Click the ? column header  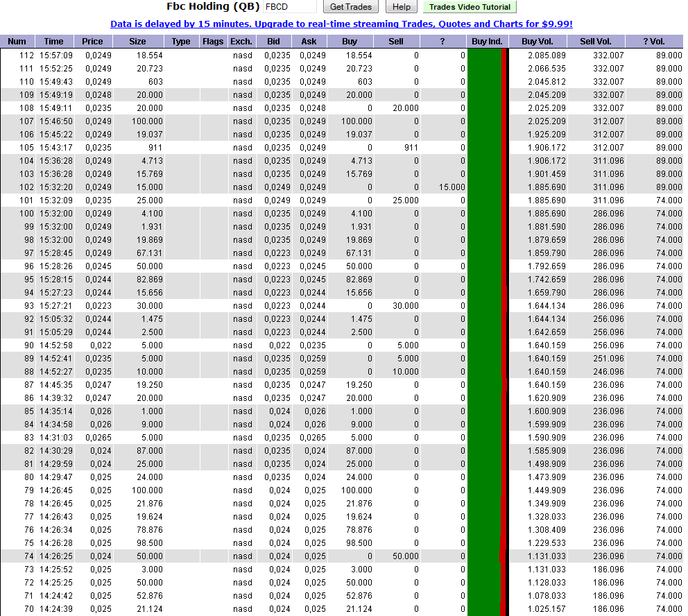[x=442, y=41]
